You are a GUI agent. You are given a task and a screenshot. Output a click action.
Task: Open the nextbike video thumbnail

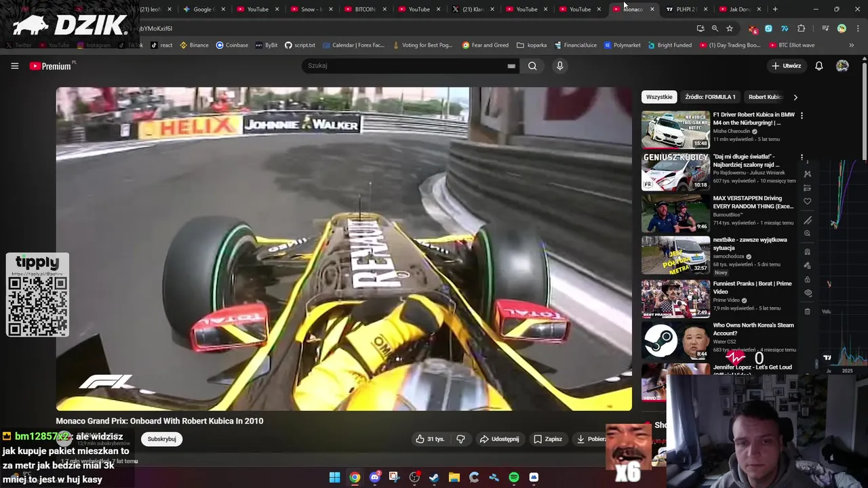click(675, 255)
